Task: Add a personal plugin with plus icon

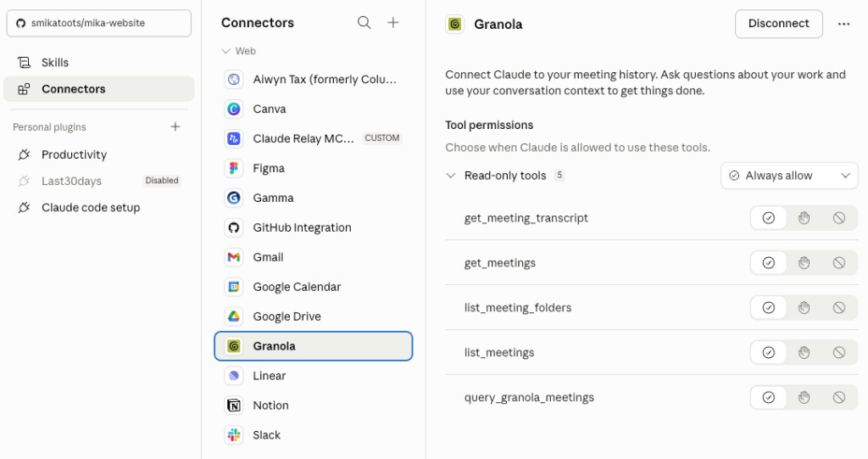Action: [175, 127]
